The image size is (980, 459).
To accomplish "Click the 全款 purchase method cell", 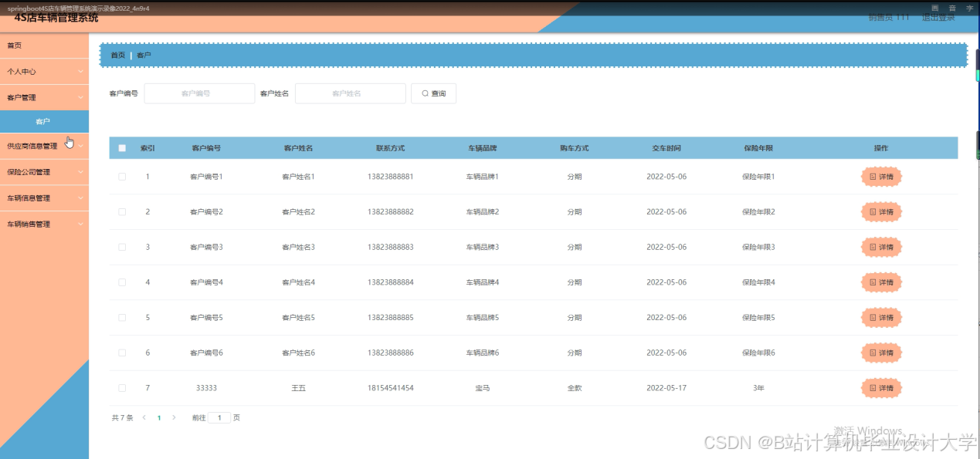I will coord(575,388).
